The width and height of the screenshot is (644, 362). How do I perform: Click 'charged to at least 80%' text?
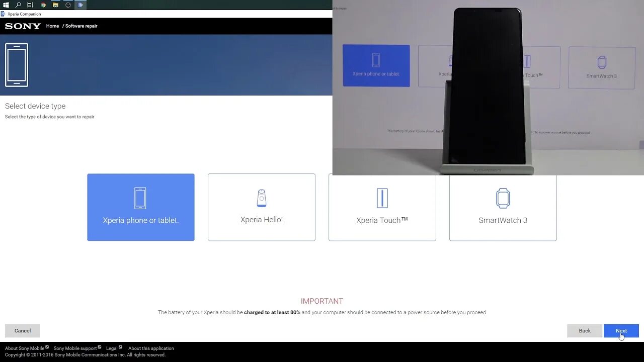click(x=272, y=312)
